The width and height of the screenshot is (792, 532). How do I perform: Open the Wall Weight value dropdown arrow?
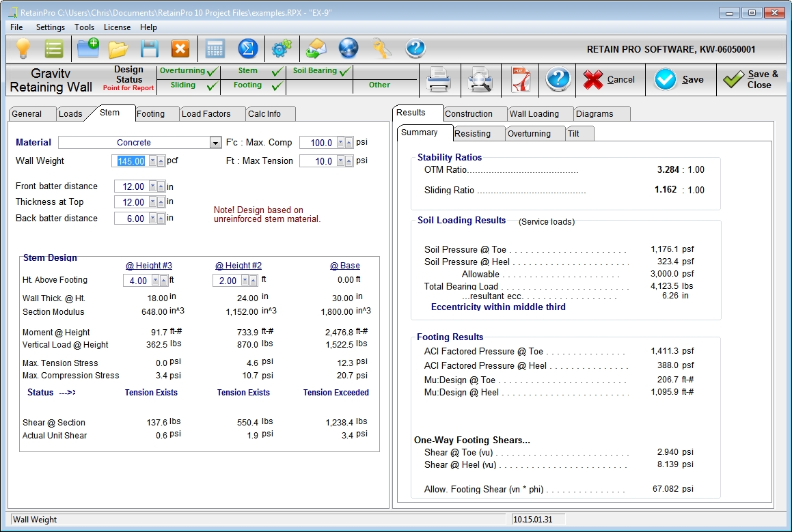pyautogui.click(x=152, y=161)
